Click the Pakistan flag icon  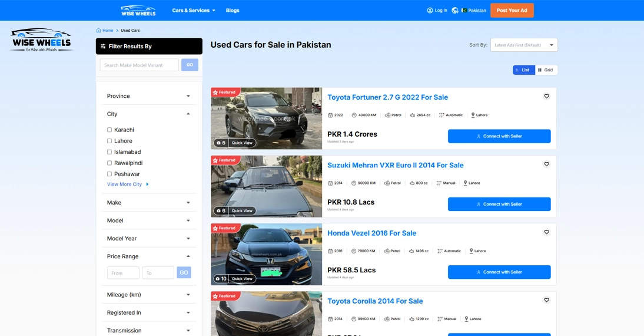464,10
